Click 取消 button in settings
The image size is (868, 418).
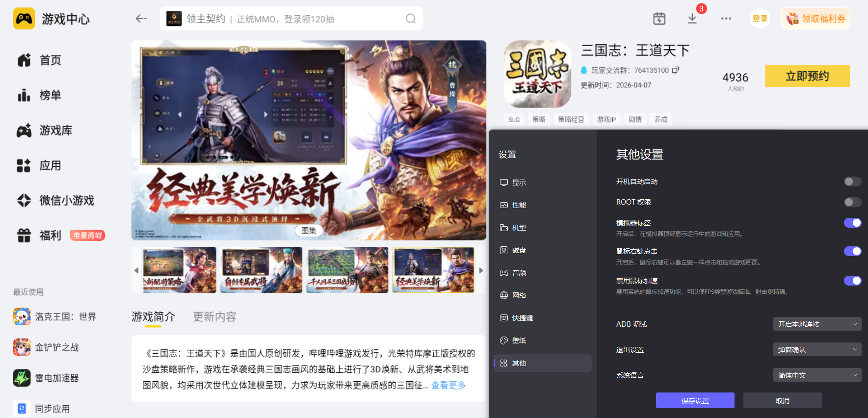point(783,400)
